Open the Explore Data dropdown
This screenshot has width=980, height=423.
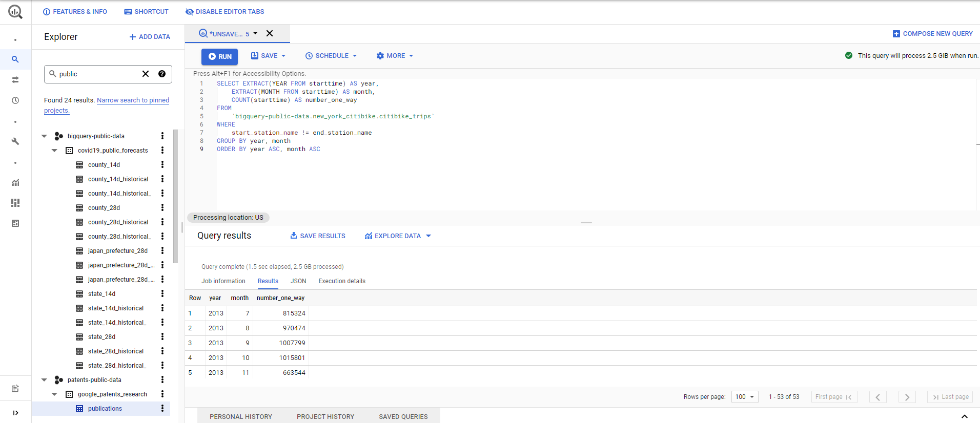point(398,236)
